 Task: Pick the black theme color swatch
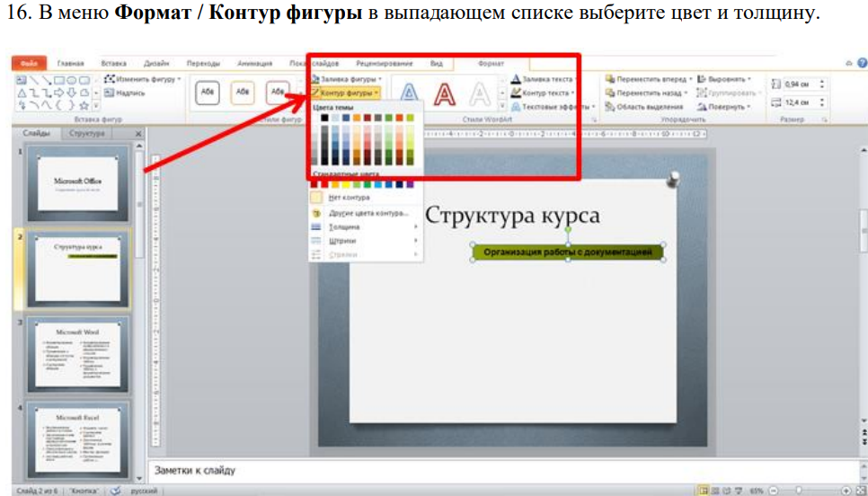[x=324, y=117]
